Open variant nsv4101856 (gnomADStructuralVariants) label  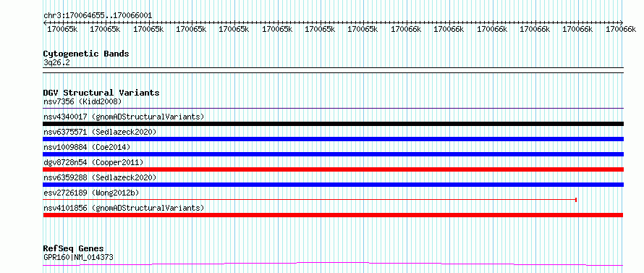tap(124, 208)
